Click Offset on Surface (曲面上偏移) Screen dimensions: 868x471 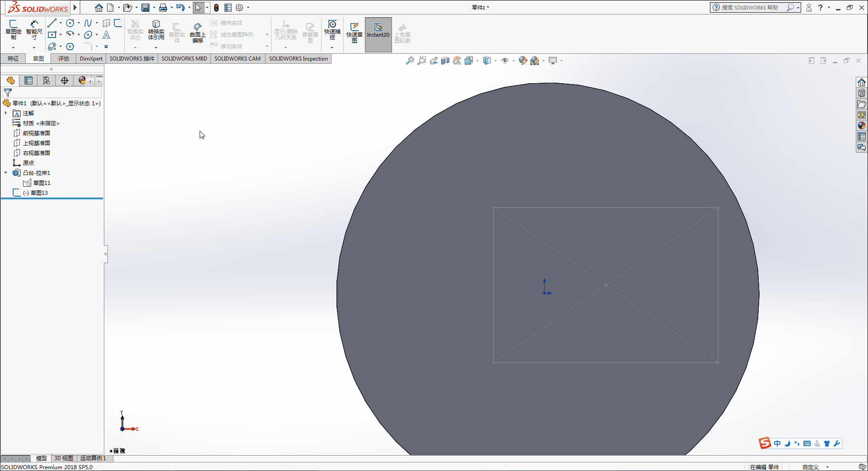[197, 32]
